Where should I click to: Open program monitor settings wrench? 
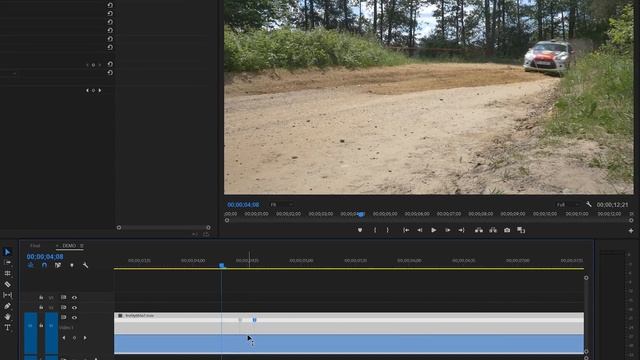(589, 204)
